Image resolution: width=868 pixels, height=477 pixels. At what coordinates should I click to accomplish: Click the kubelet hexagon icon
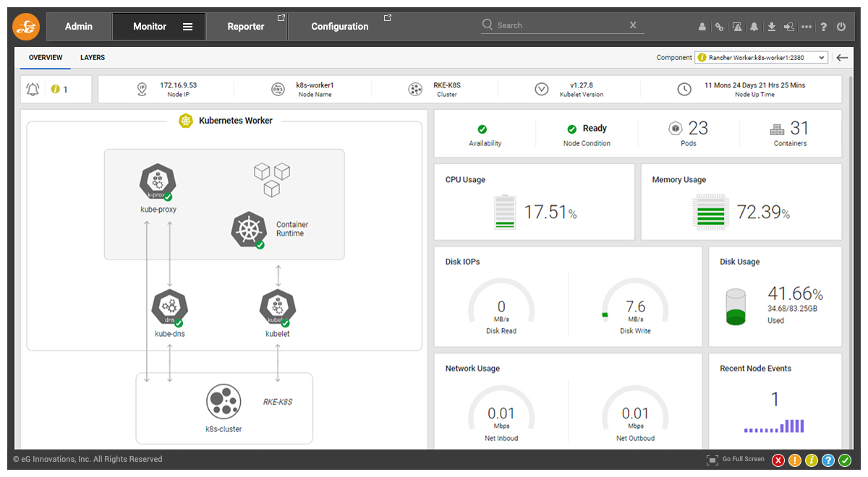pos(278,308)
